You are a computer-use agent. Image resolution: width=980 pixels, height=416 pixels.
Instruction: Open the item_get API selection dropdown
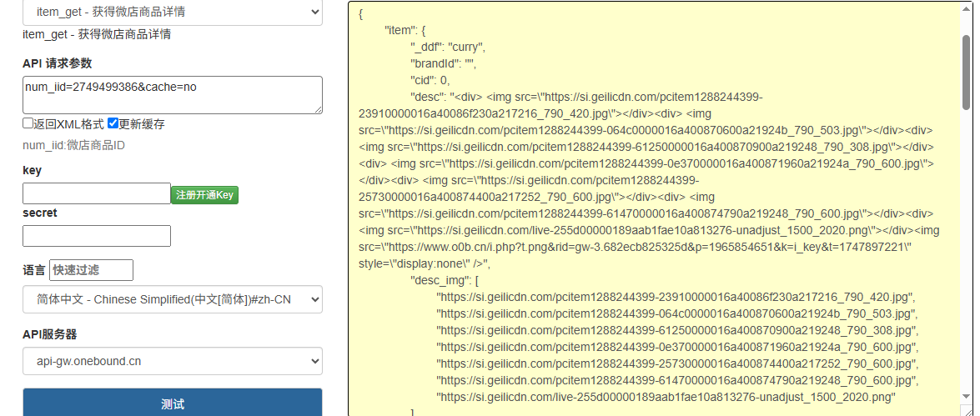[173, 12]
